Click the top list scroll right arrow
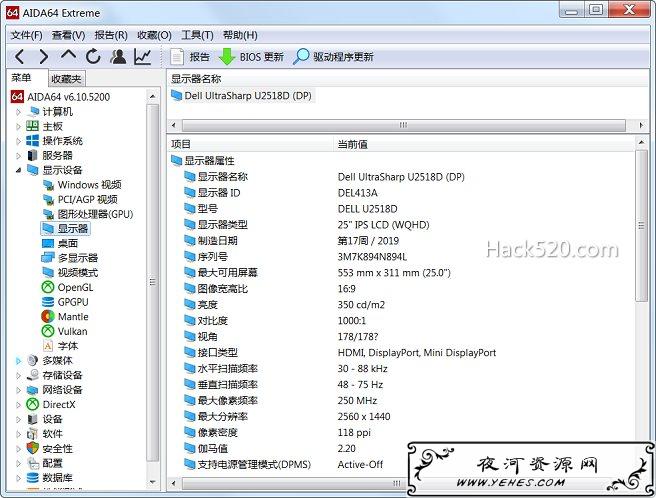Image resolution: width=656 pixels, height=498 pixels. (641, 125)
